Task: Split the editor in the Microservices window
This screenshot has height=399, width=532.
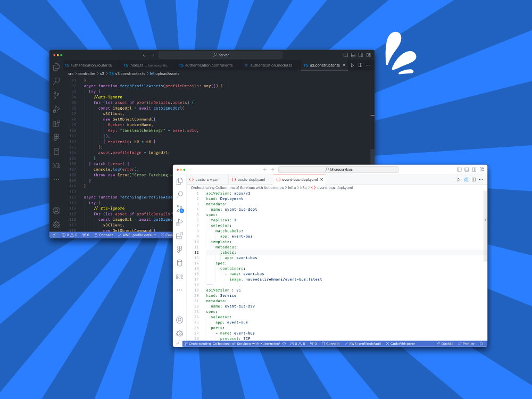Action: click(x=473, y=179)
